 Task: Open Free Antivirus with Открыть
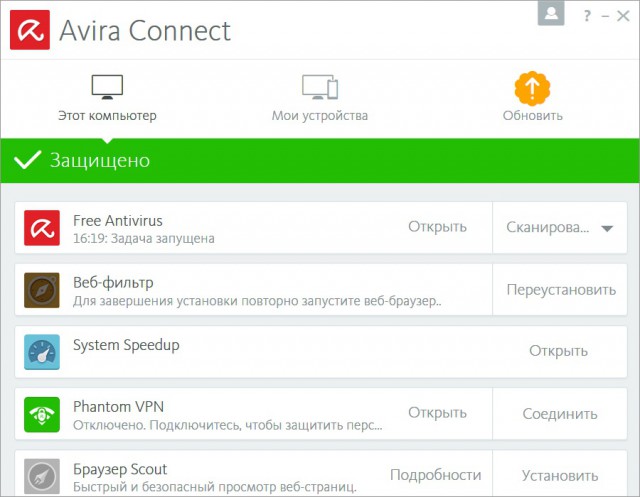(x=437, y=226)
